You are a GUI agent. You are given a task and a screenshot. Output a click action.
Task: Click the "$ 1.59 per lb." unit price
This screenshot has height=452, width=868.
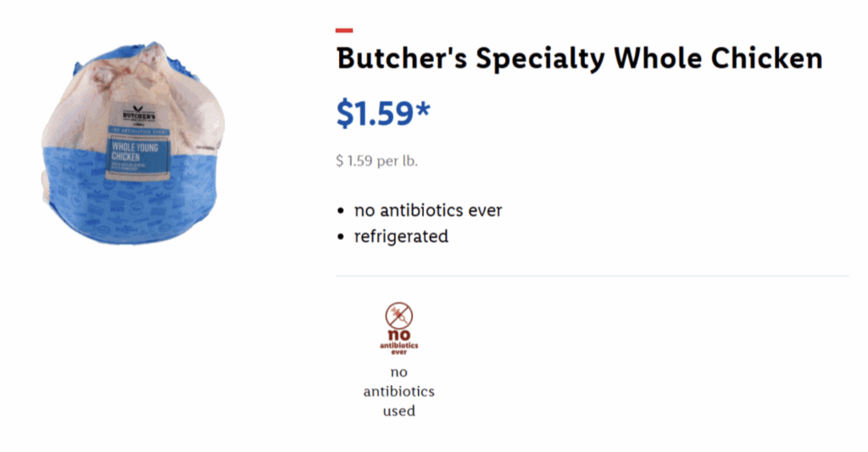coord(376,161)
